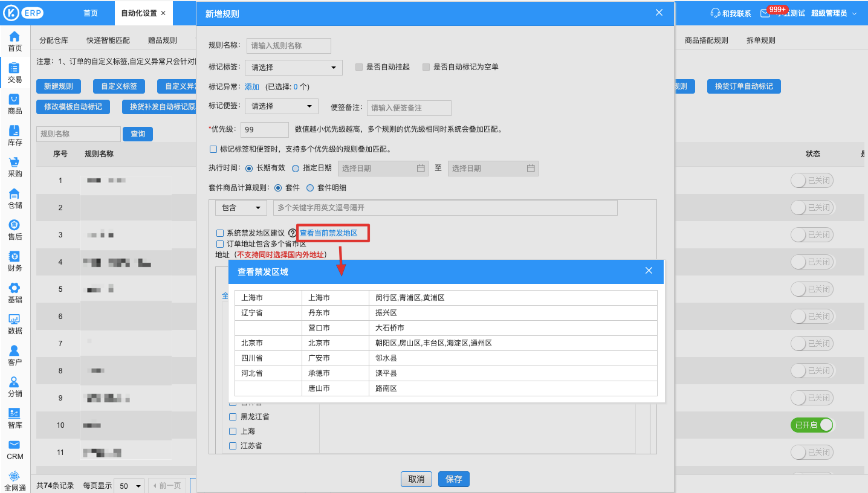
Task: Click the help question mark next to 系统禁发地区建议
Action: coord(293,233)
